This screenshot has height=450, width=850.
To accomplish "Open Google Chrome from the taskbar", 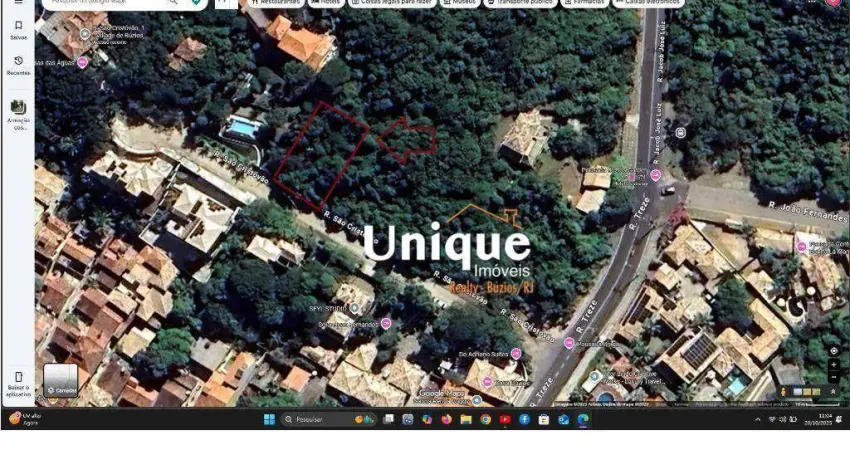I will [486, 419].
